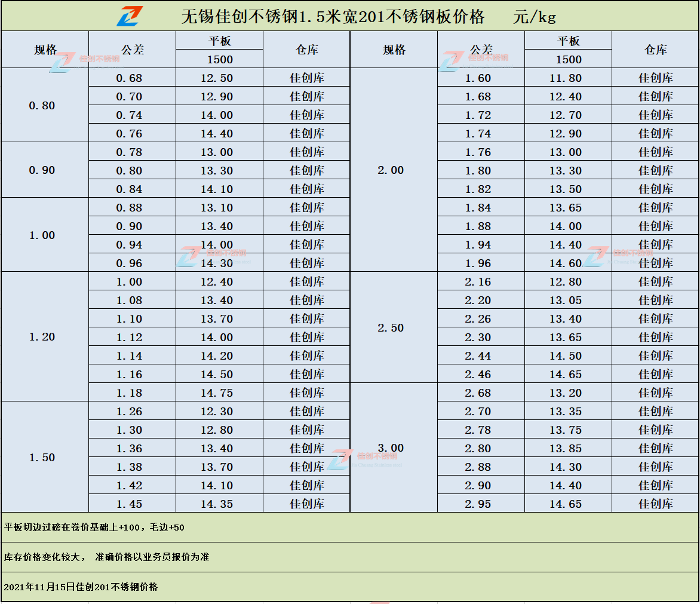Select the title text 无锡佳创不锈钢1.5米宽201不锈钢板价格

coord(333,17)
